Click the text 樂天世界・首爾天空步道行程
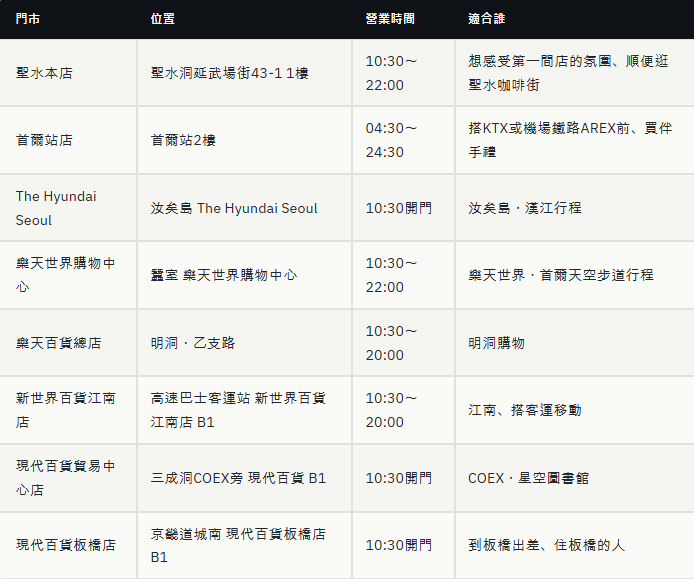 [x=561, y=275]
